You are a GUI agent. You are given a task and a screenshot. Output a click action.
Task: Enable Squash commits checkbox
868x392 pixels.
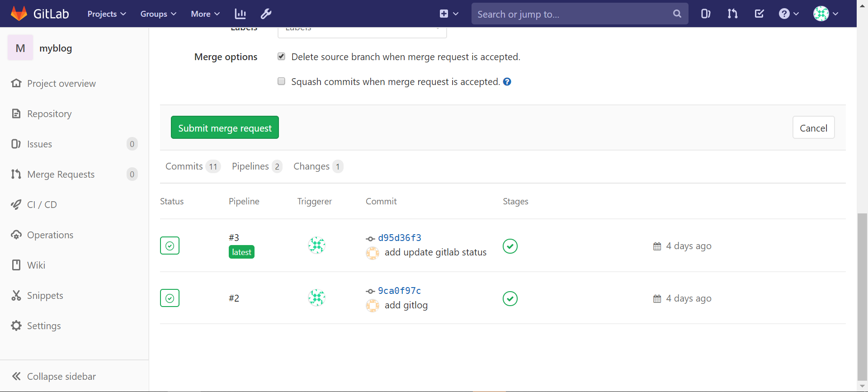(x=281, y=81)
